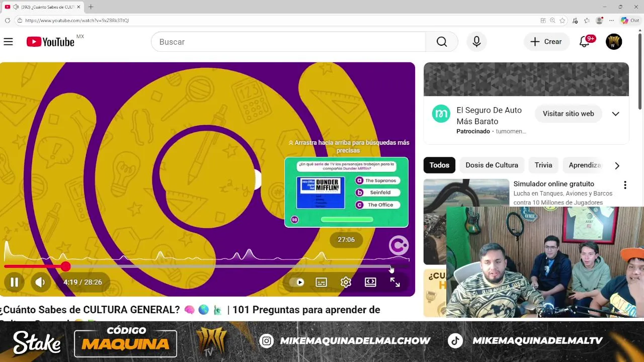Open the YouTube hamburger guide menu
The width and height of the screenshot is (644, 362).
(x=8, y=42)
